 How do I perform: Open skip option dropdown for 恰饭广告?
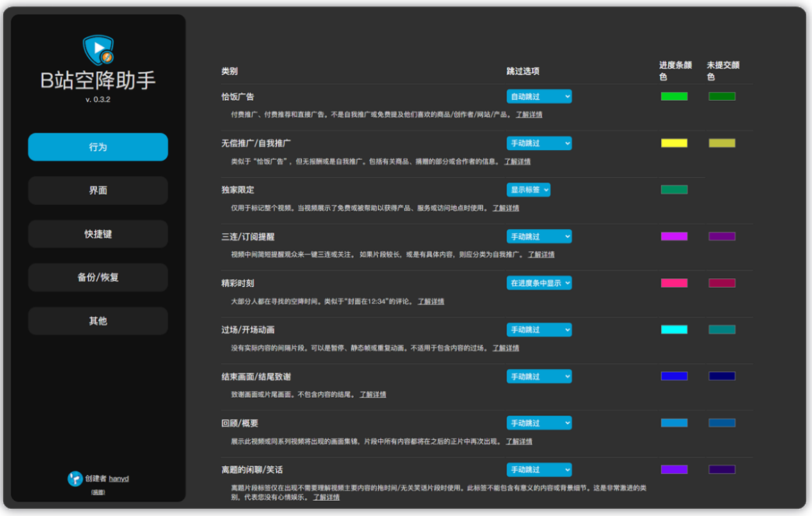tap(539, 97)
